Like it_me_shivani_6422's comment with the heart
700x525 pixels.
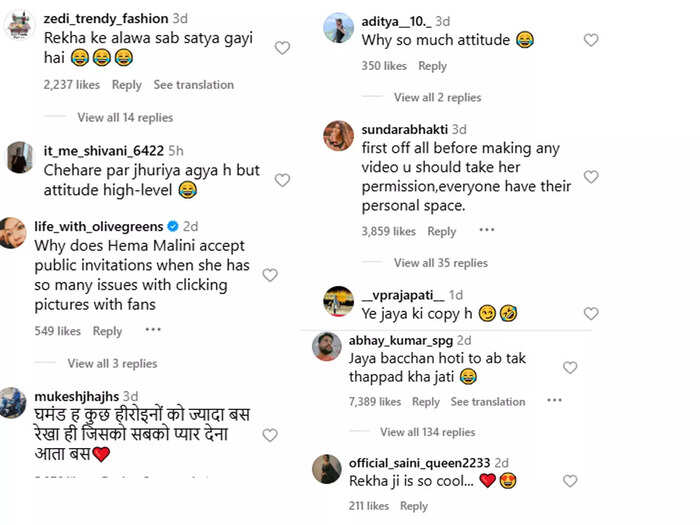pyautogui.click(x=282, y=180)
